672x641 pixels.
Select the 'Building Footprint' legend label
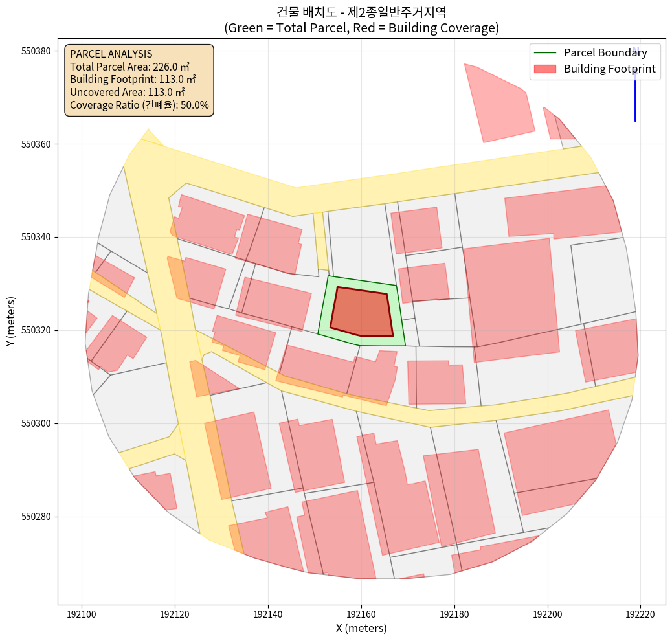tap(609, 69)
